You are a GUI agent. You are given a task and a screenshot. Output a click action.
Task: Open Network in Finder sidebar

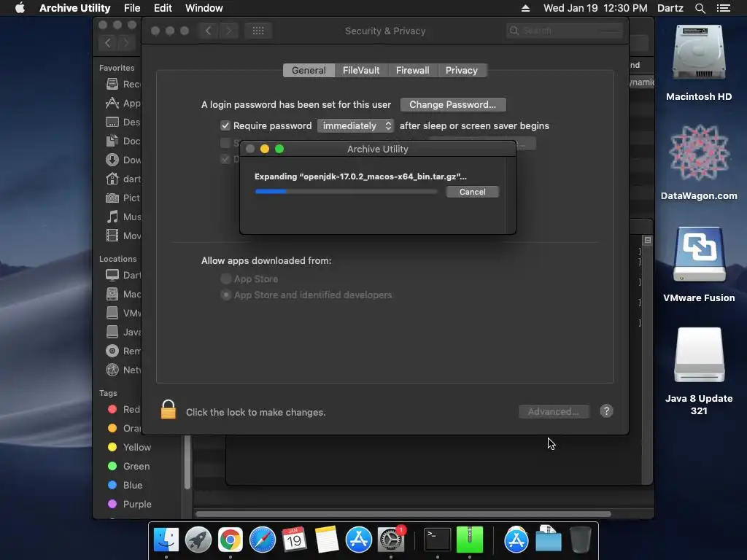pyautogui.click(x=123, y=370)
